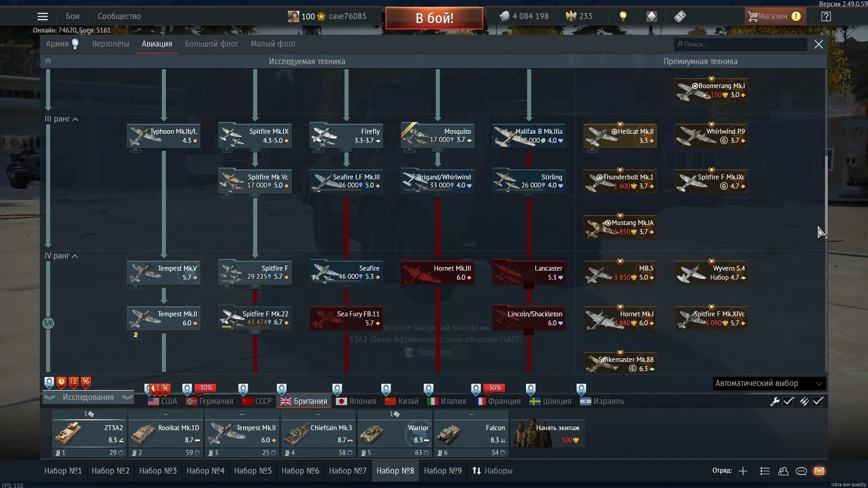Screen dimensions: 868x488
Task: Expand the Исследования panel header
Action: 88,397
